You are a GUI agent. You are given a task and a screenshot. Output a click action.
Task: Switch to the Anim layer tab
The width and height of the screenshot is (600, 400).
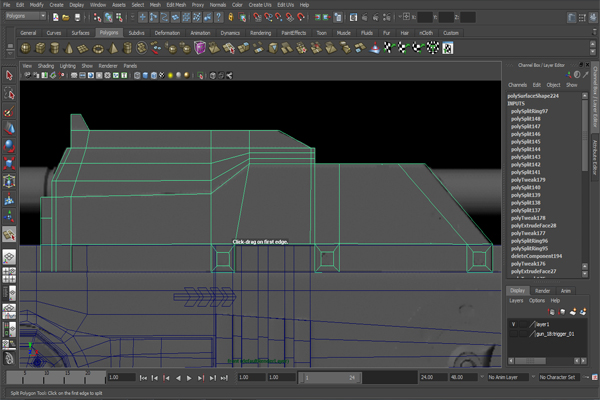click(x=566, y=291)
